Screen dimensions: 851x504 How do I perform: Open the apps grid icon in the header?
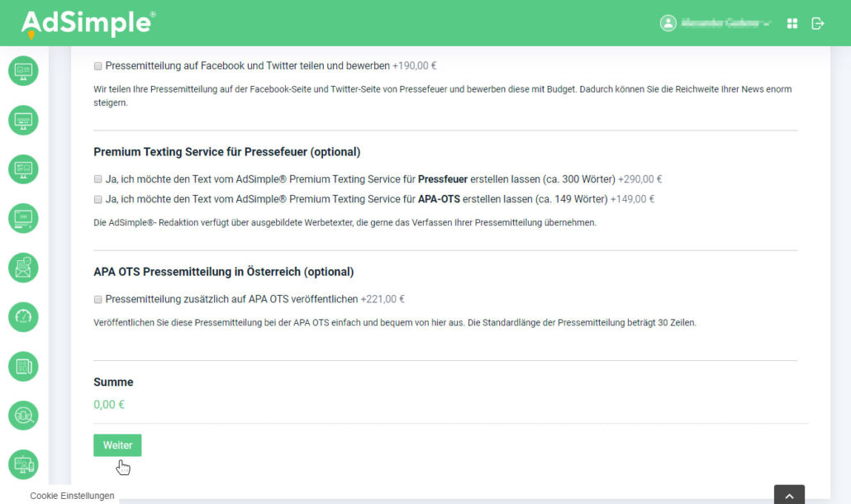click(792, 23)
